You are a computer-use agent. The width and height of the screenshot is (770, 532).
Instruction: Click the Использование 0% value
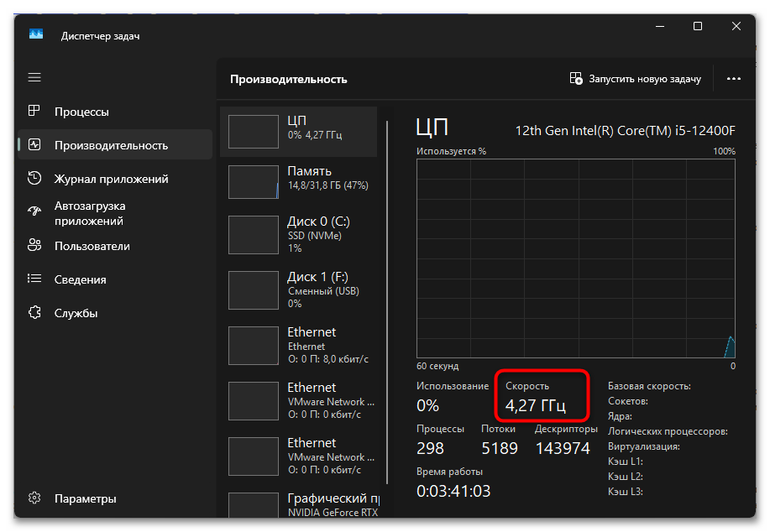coord(427,405)
